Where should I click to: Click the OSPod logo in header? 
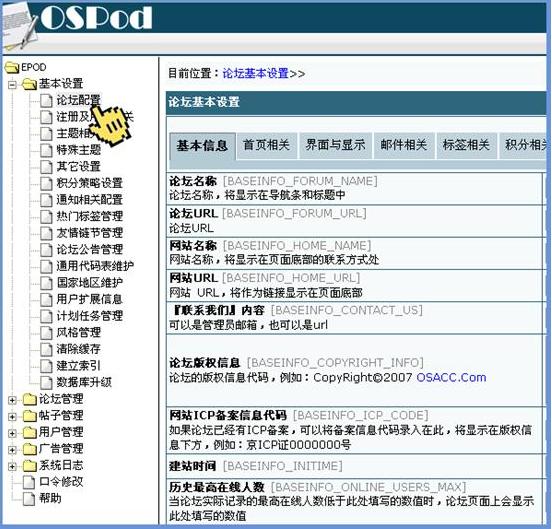96,17
